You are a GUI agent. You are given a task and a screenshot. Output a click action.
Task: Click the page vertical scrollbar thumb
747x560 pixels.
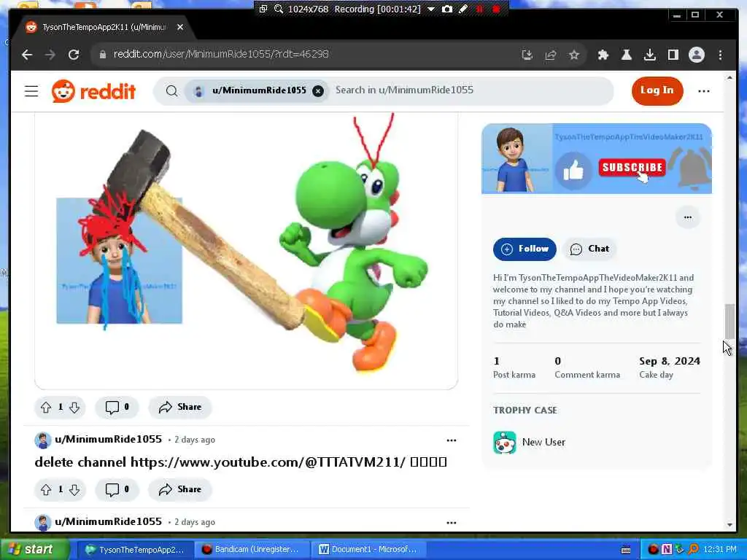729,322
